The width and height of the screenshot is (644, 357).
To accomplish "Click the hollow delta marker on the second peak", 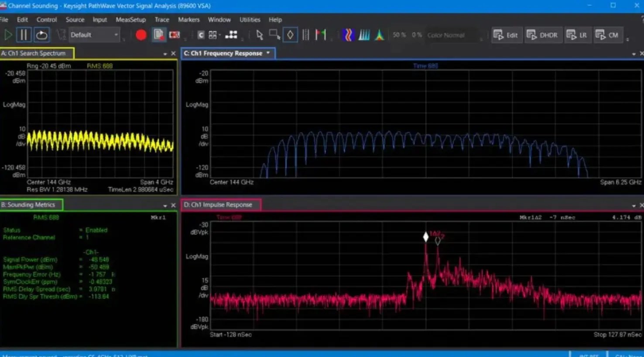I will coord(438,240).
